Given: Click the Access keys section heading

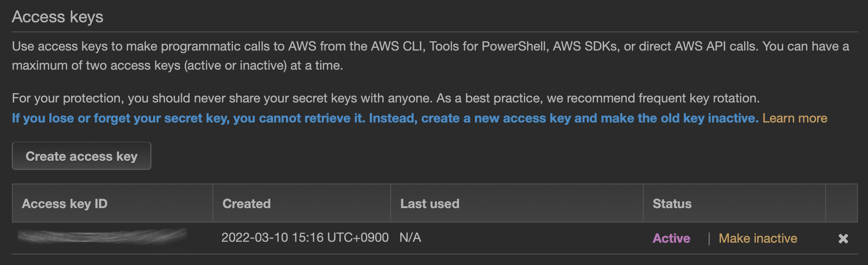Looking at the screenshot, I should click(57, 17).
